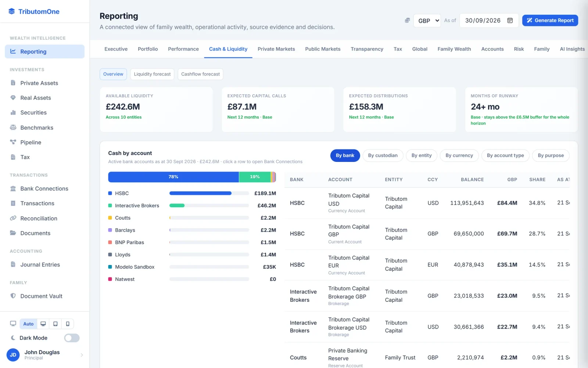Click the Real Assets gem icon

point(13,98)
